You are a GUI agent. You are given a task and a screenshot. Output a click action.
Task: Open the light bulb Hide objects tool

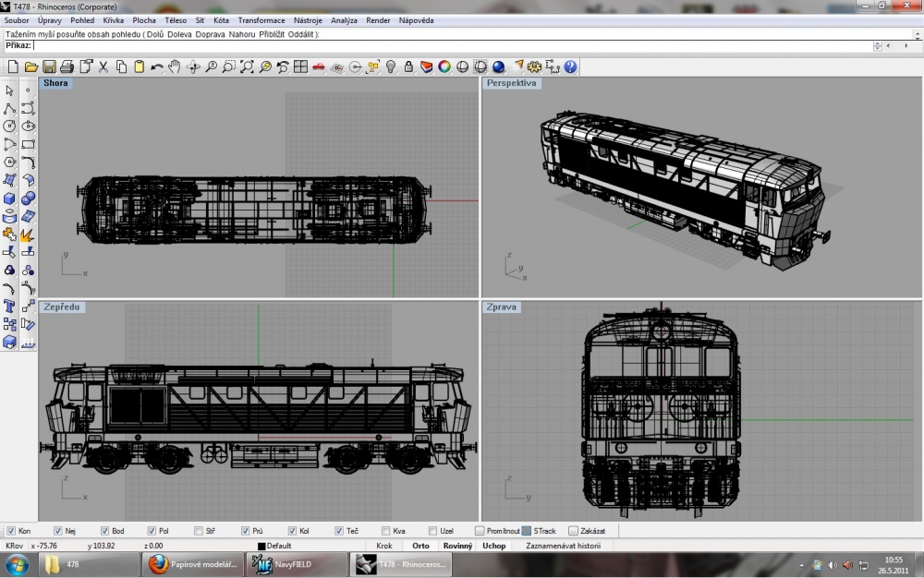tap(391, 67)
